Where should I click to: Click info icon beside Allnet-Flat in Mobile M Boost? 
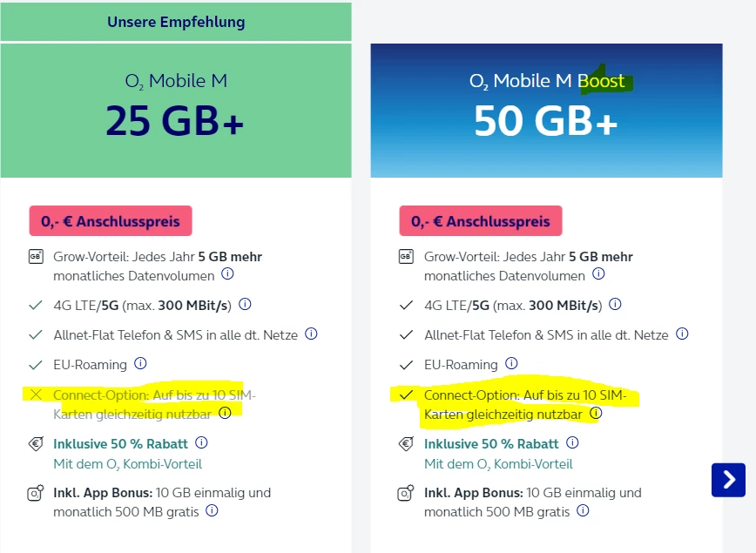(682, 334)
